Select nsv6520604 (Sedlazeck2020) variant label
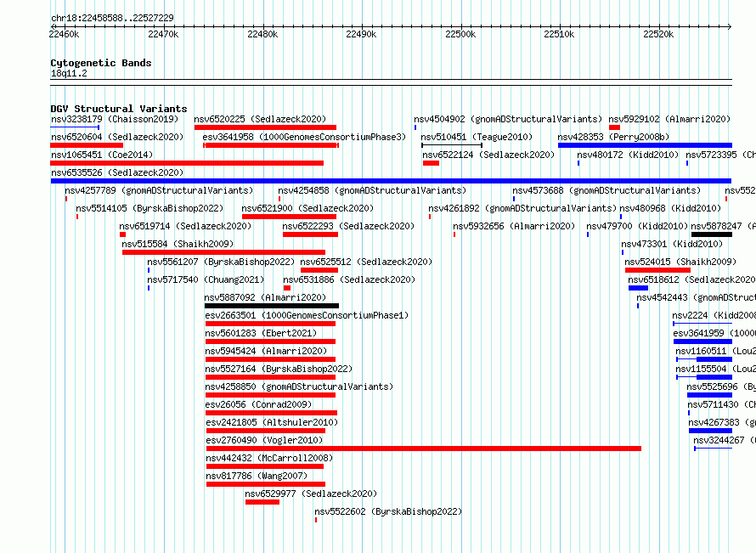The height and width of the screenshot is (553, 756). coord(117,137)
